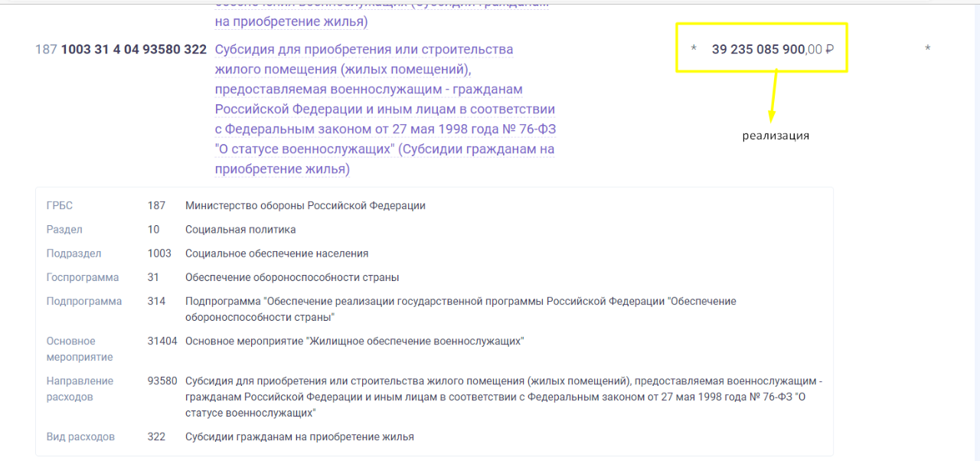Click the budget code 187 1003 31 4 04 93580 322
The image size is (980, 461).
121,50
